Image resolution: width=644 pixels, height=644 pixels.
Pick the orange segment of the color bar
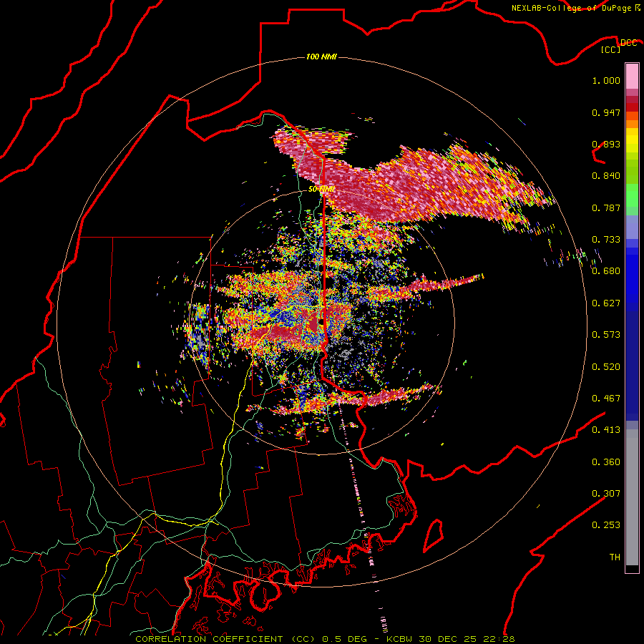(632, 124)
